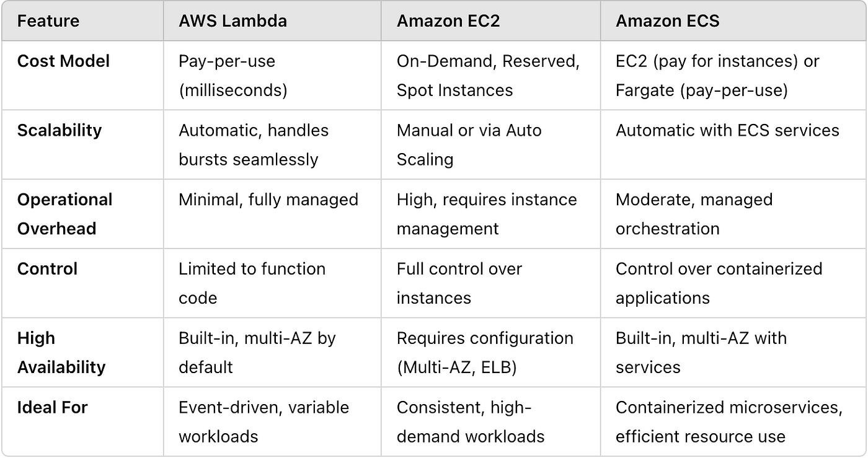Click the Operational Overhead row label
Viewport: 868px width, 458px height.
pos(64,214)
